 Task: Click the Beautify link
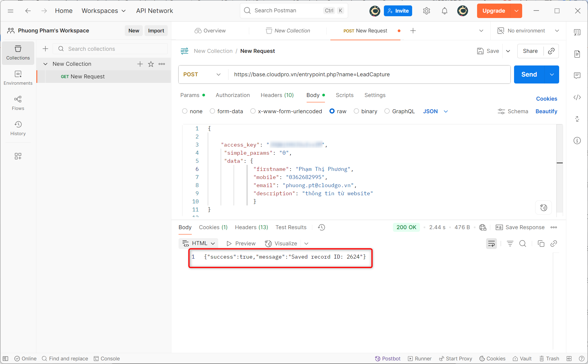click(x=546, y=111)
